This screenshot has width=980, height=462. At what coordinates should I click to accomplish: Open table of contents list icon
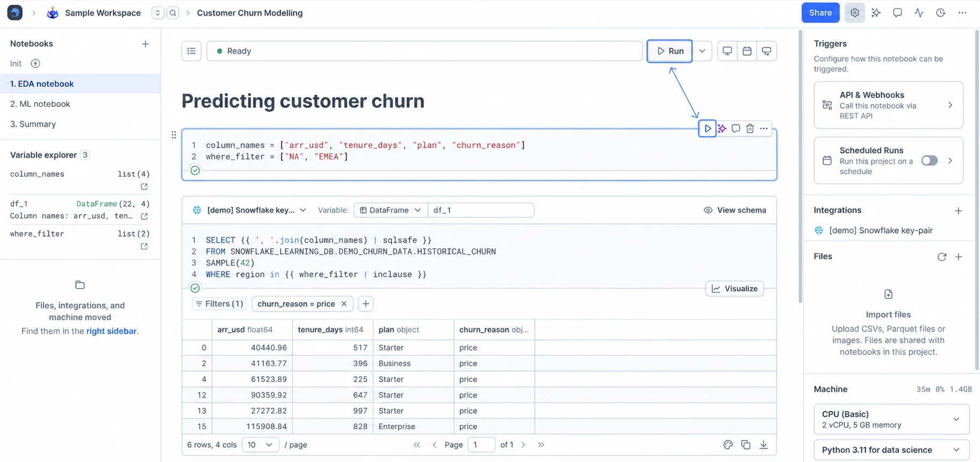click(191, 51)
